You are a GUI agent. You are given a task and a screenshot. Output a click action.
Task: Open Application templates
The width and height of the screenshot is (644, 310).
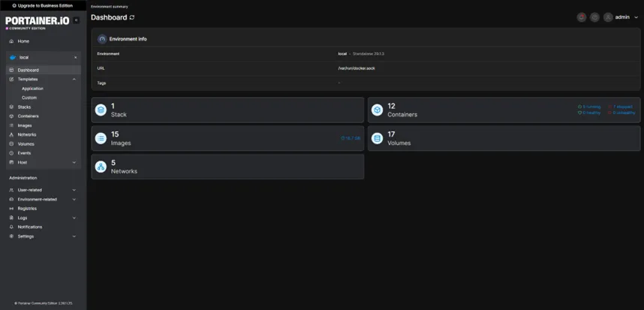click(x=32, y=89)
